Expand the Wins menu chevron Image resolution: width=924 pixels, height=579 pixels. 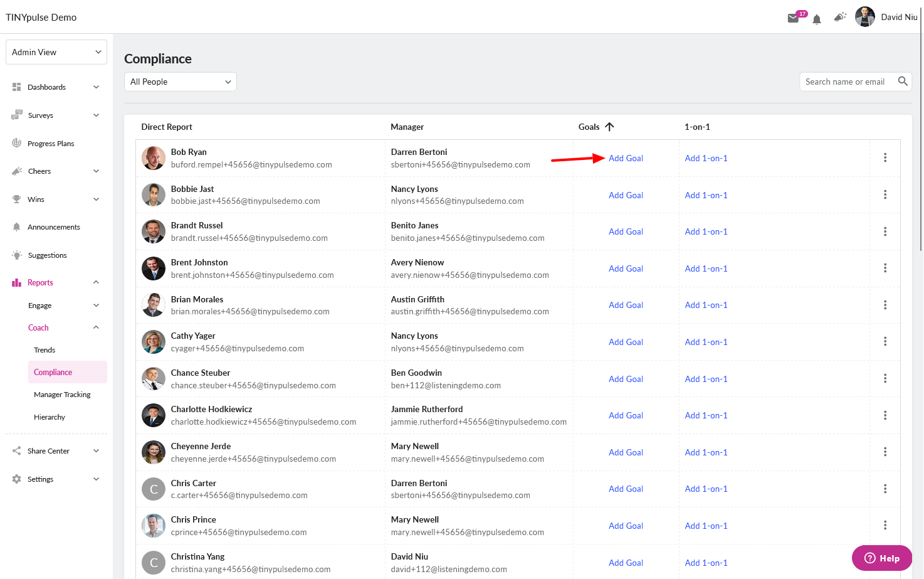(x=97, y=199)
